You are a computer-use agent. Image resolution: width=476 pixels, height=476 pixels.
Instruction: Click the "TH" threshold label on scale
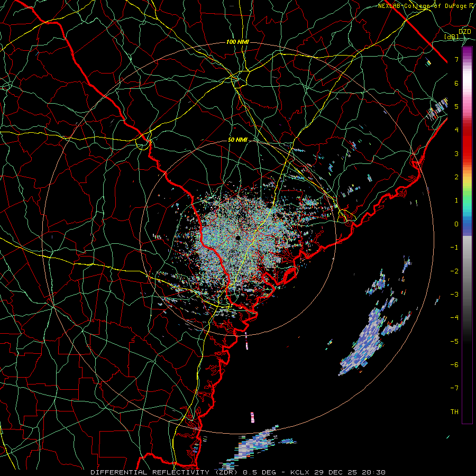click(454, 412)
